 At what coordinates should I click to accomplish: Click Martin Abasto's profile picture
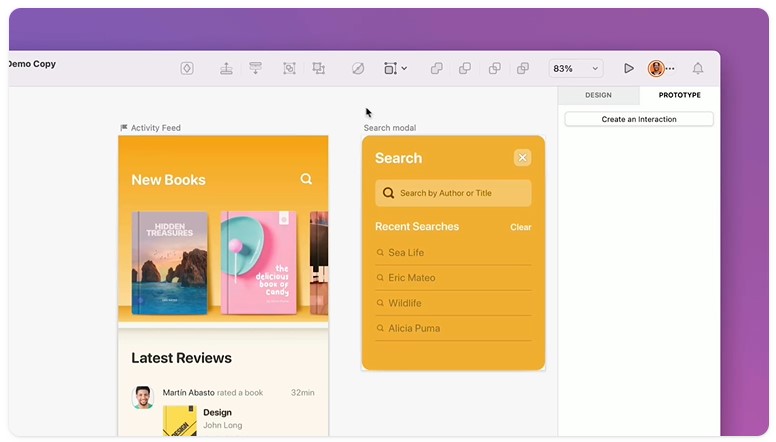tap(143, 397)
